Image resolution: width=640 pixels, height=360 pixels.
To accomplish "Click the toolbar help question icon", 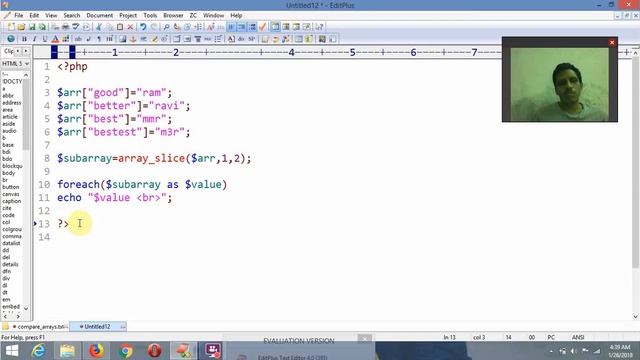I will point(320,27).
